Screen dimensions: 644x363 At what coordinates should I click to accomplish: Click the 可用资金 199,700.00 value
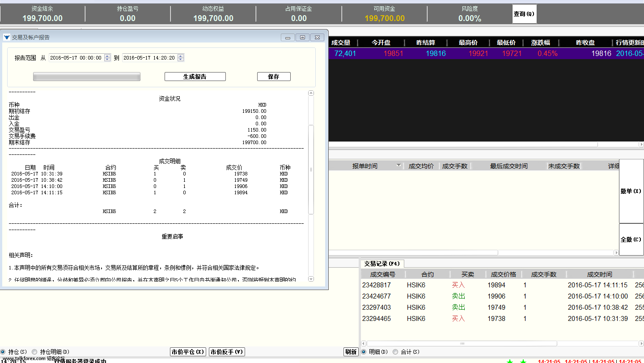click(x=385, y=18)
